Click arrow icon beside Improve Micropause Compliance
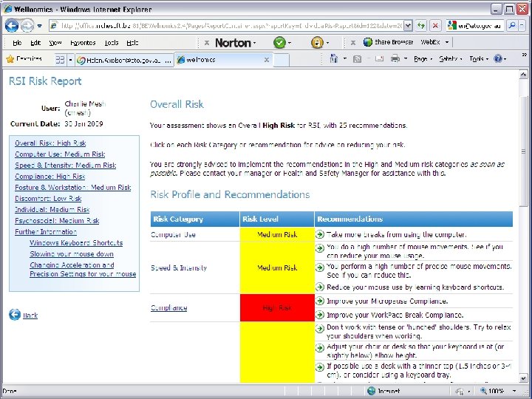532x399 pixels. (x=320, y=301)
